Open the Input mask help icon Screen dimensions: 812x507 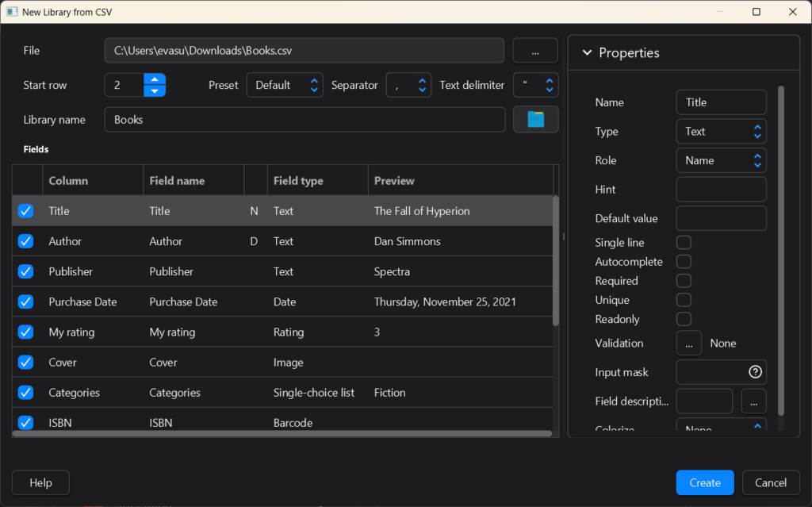click(x=755, y=371)
